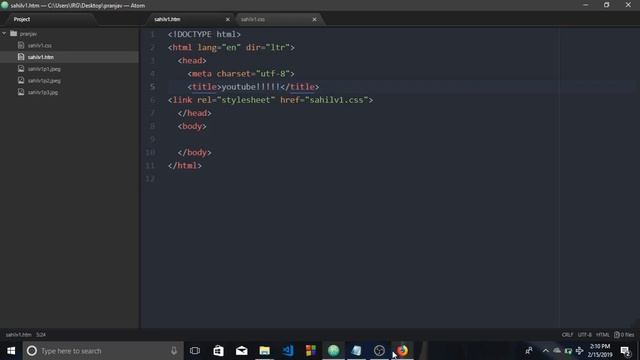This screenshot has width=640, height=360.
Task: Switch to Atom via green taskbar icon
Action: tap(333, 351)
